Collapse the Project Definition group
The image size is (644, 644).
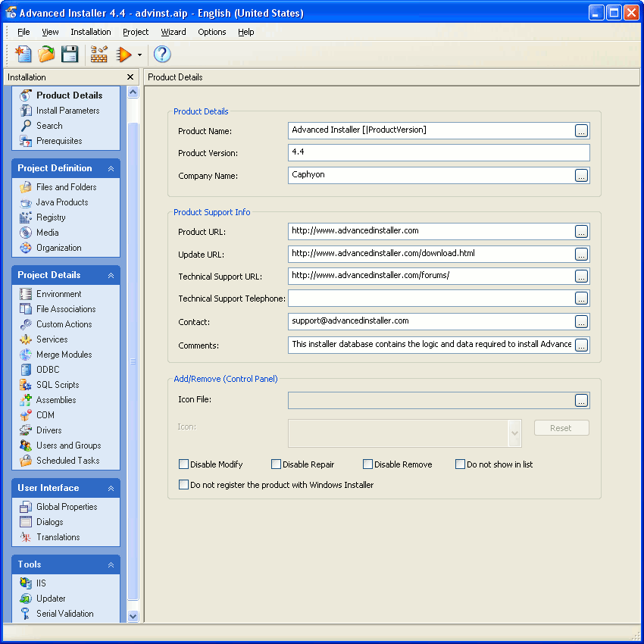coord(111,168)
